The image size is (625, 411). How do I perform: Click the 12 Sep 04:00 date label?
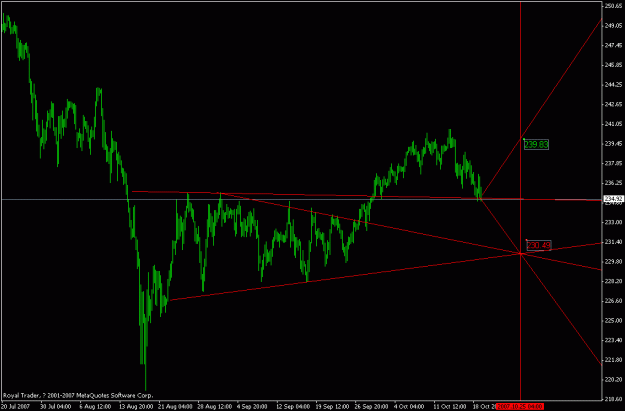click(293, 407)
